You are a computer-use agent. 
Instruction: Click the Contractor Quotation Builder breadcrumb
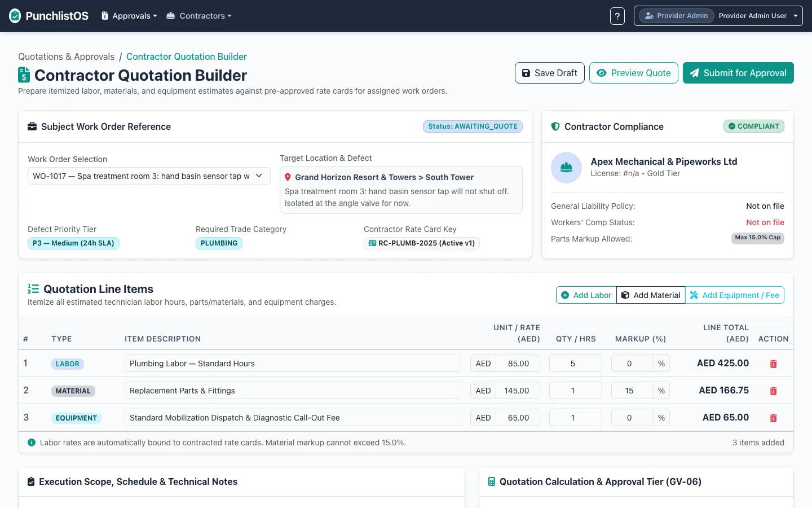(187, 56)
